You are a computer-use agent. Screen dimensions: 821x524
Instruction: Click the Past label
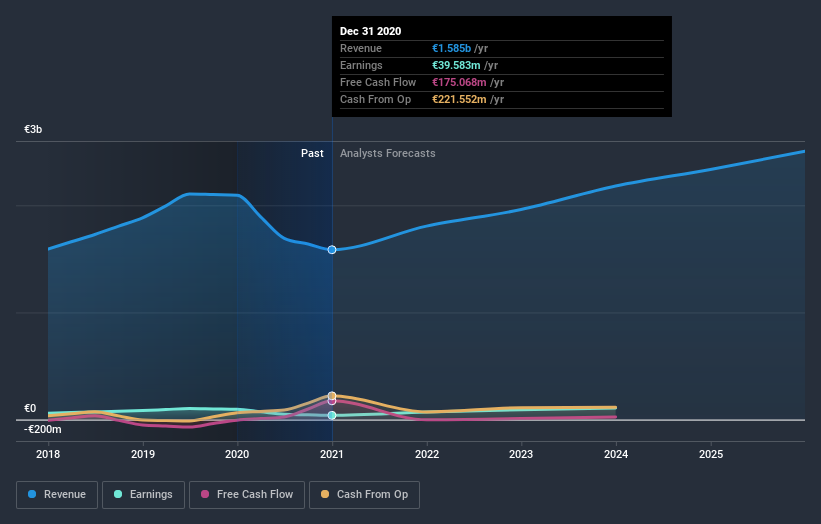pyautogui.click(x=312, y=153)
